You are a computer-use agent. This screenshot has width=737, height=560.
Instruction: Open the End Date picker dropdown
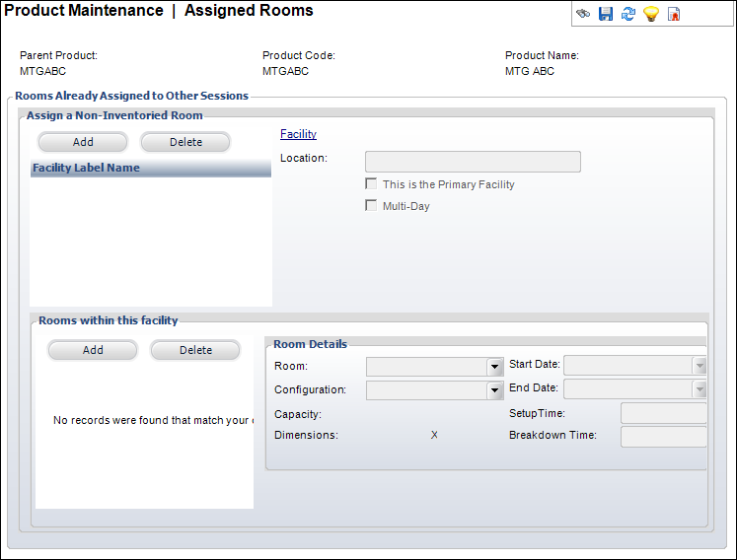pos(700,388)
